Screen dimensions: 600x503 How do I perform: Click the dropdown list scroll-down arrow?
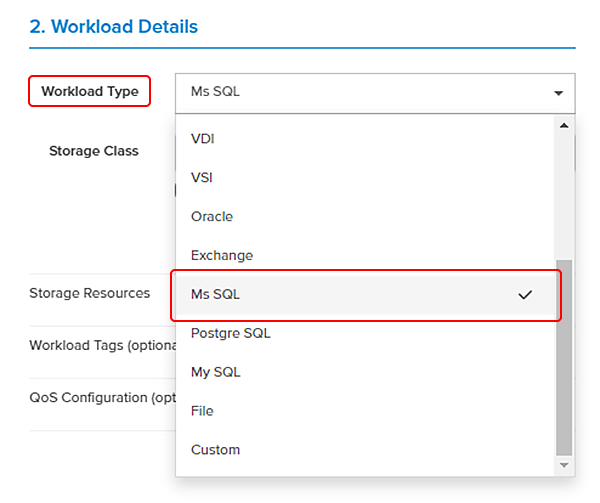tap(564, 465)
